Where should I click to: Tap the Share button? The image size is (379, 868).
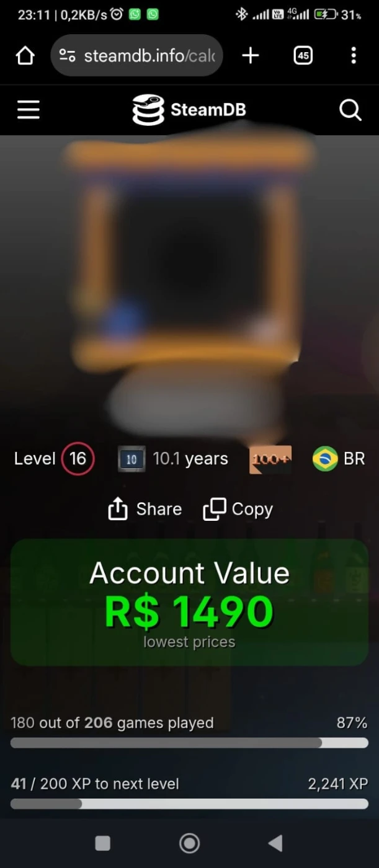click(145, 509)
